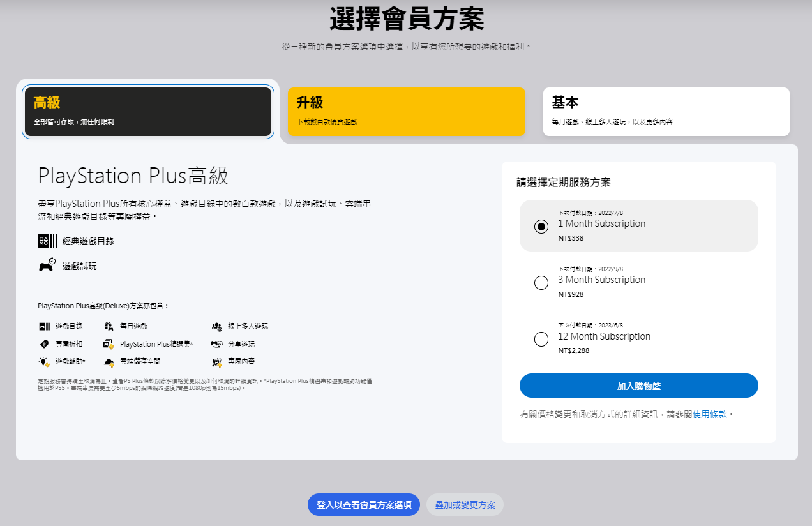Select the 1 Month Subscription radio button
This screenshot has width=812, height=526.
[541, 226]
